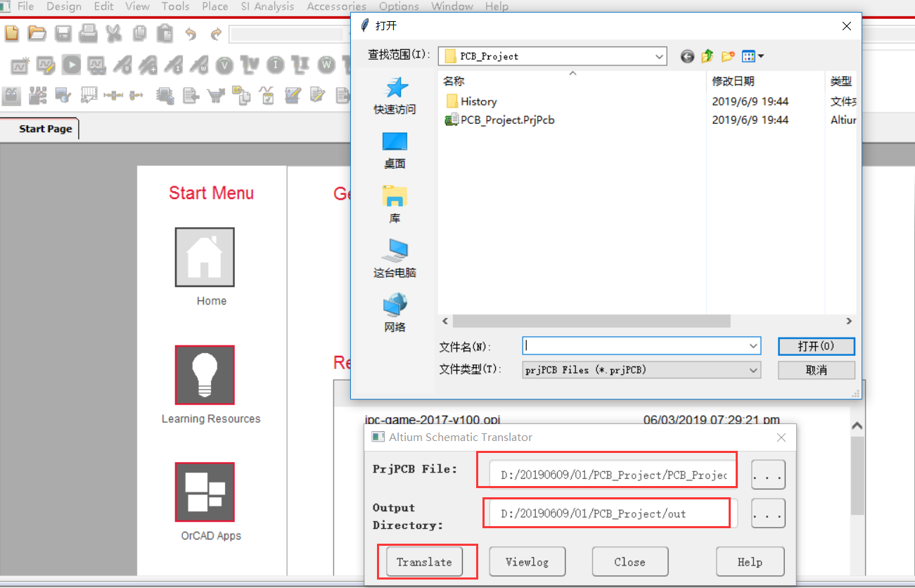915x588 pixels.
Task: Select Quick Access (快速访问) in sidebar
Action: 395,96
